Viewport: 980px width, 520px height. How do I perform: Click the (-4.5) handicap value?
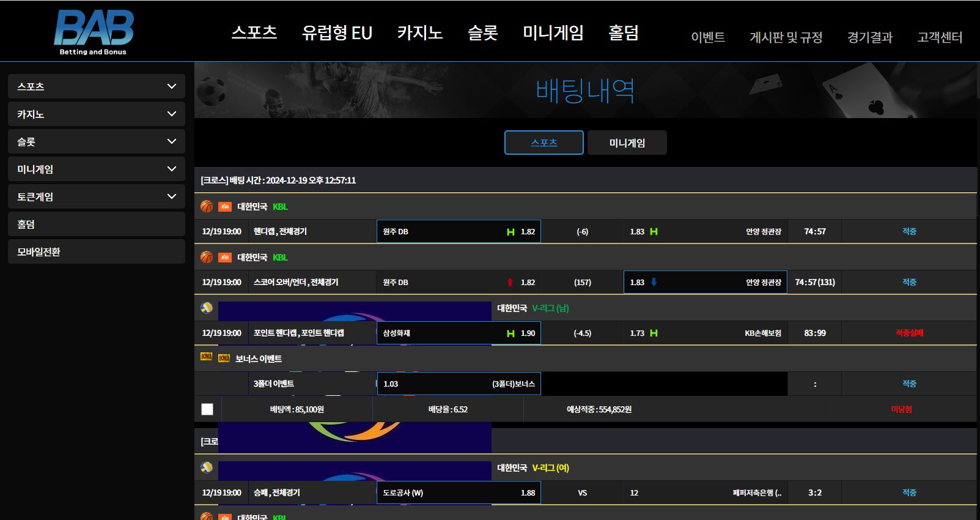(582, 333)
